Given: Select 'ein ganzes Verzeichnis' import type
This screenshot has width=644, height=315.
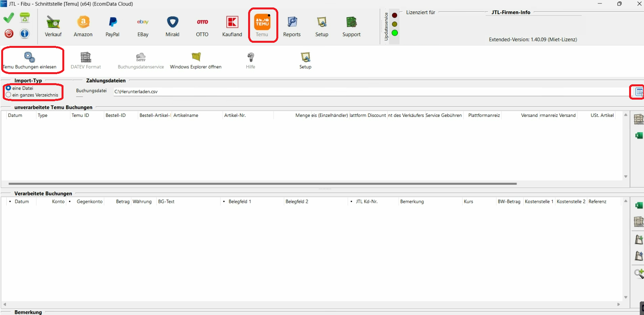Looking at the screenshot, I should [8, 95].
